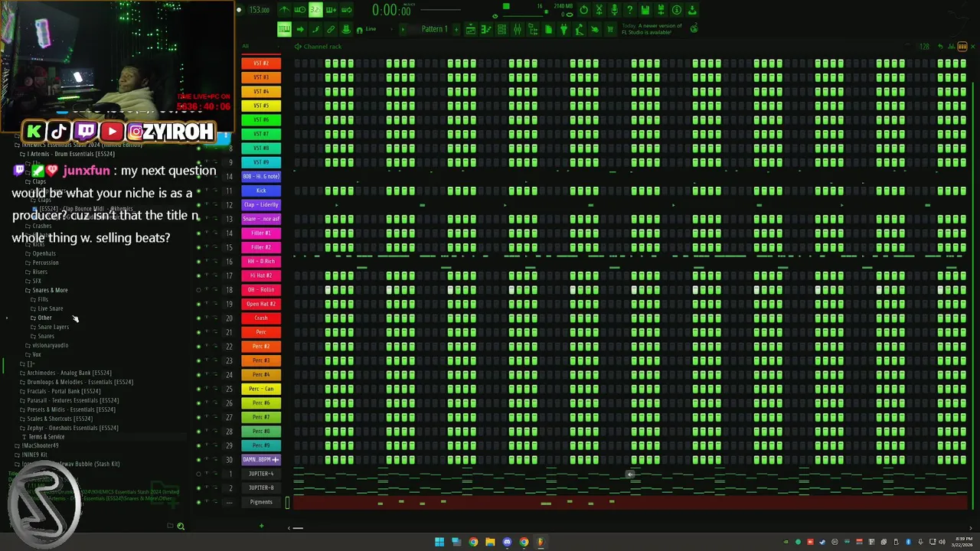Screen dimensions: 980x551
Task: Click the Pigments channel piano roll preview
Action: [630, 502]
